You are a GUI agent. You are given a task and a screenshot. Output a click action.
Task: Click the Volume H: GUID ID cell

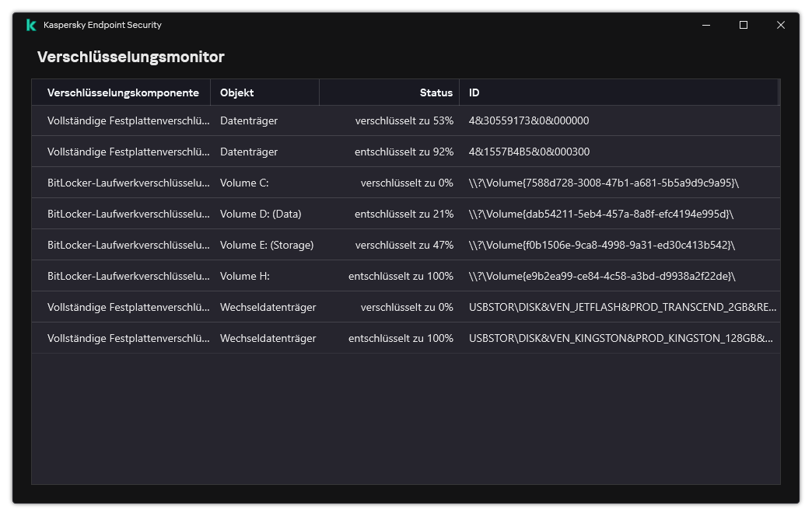[x=602, y=276]
